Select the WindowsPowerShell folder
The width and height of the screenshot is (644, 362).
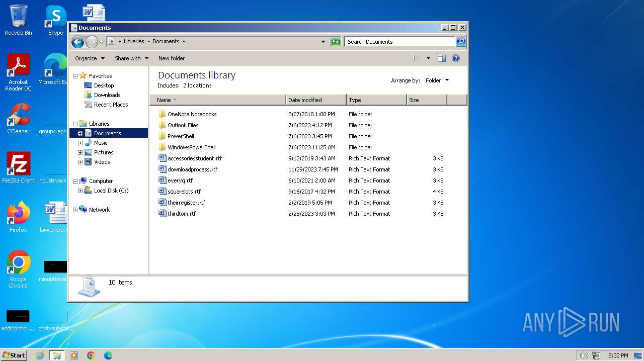pos(191,147)
